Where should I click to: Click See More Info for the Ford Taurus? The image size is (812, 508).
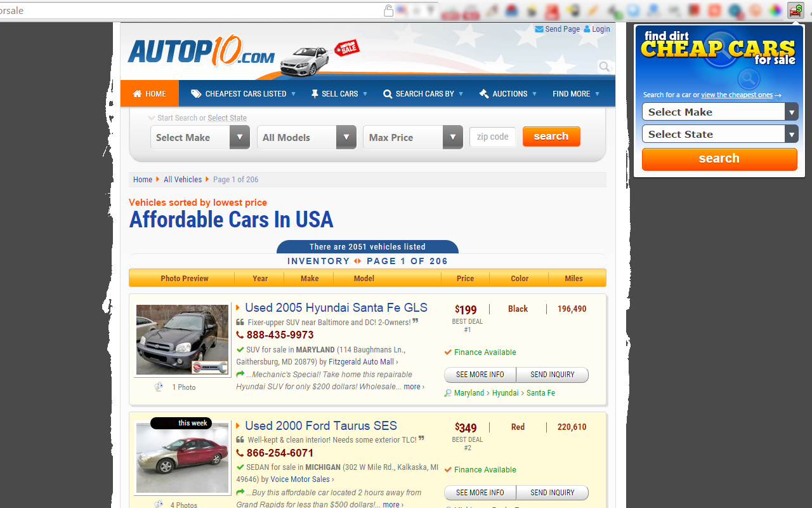click(x=480, y=493)
